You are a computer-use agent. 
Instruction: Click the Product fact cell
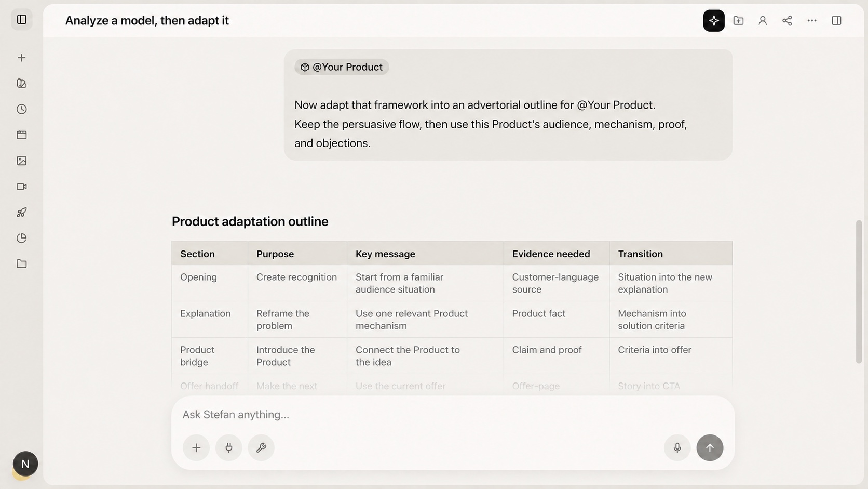coord(557,320)
